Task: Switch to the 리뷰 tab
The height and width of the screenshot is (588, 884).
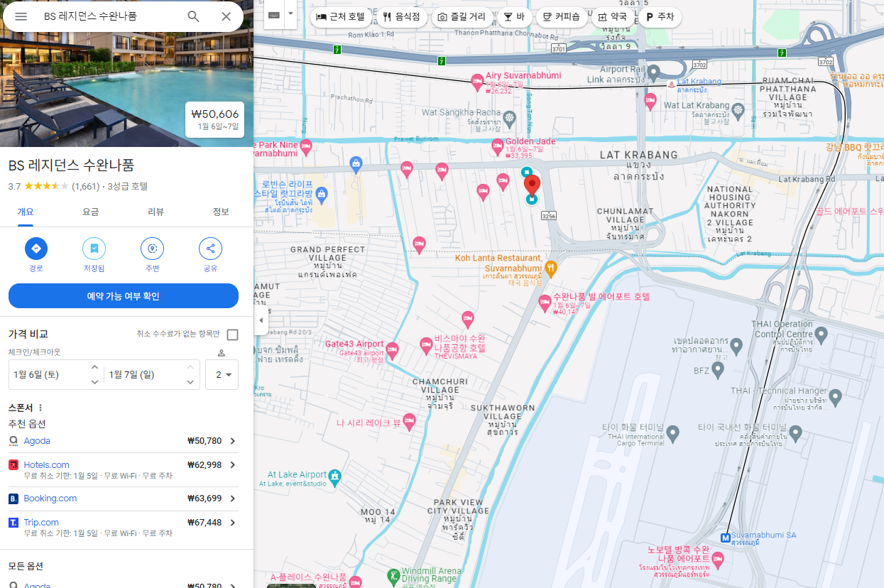Action: point(156,212)
